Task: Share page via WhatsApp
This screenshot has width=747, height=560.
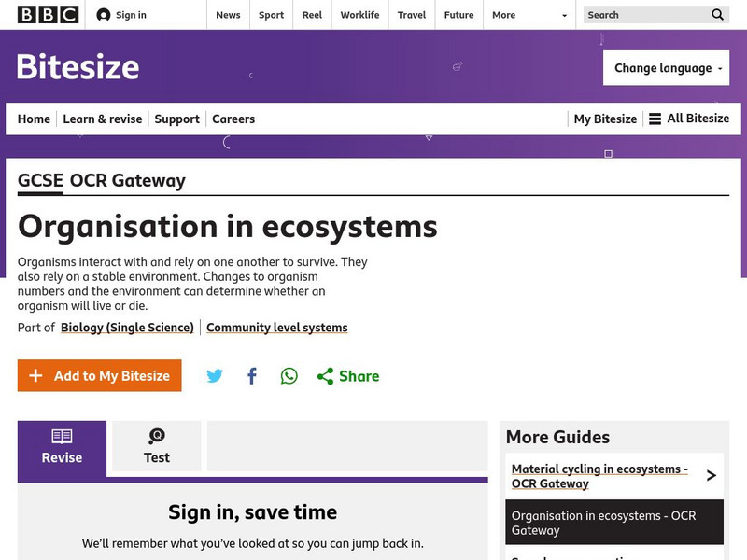Action: 289,376
